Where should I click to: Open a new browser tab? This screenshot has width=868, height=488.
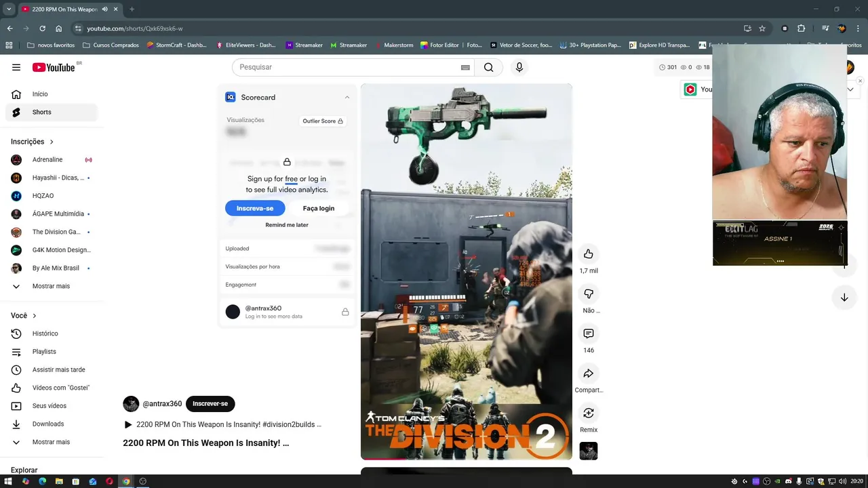tap(132, 9)
